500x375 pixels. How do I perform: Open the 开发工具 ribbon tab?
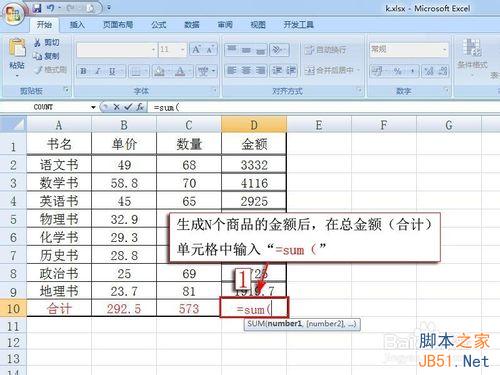click(298, 25)
